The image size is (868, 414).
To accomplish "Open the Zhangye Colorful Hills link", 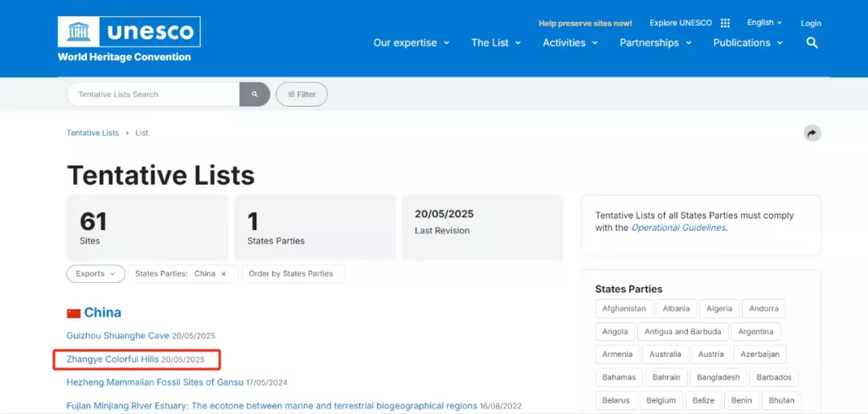I will pyautogui.click(x=113, y=359).
